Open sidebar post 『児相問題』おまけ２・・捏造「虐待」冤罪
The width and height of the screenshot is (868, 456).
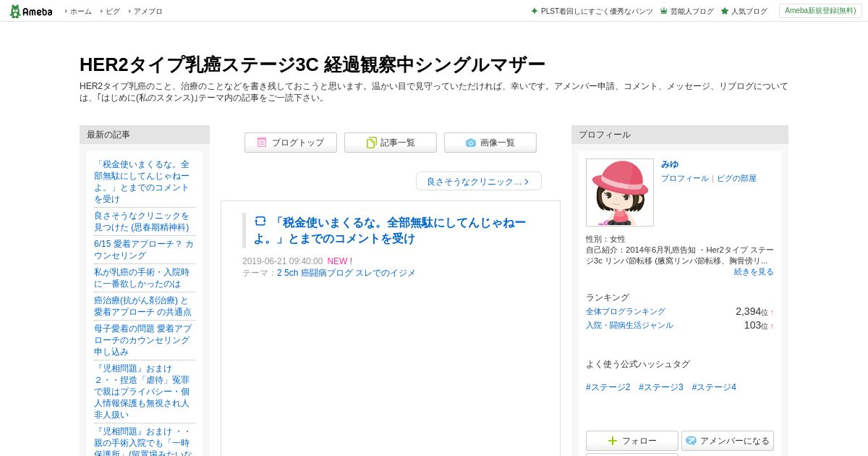142,392
